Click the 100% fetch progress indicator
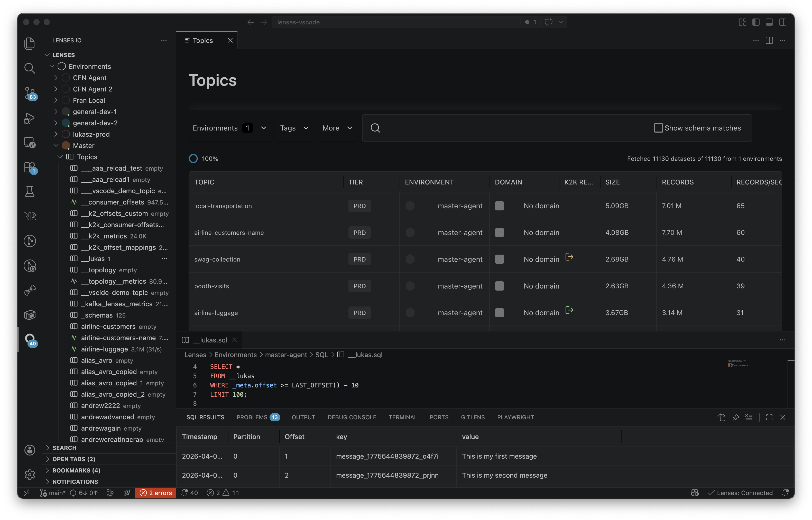The height and width of the screenshot is (520, 812). [x=203, y=158]
